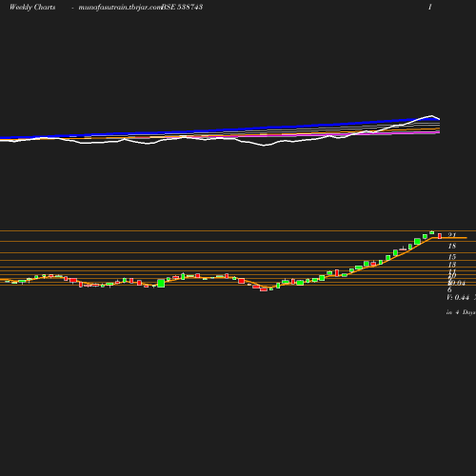Click the price label "6" below the gridlines
The width and height of the screenshot is (476, 476).
[x=449, y=289]
